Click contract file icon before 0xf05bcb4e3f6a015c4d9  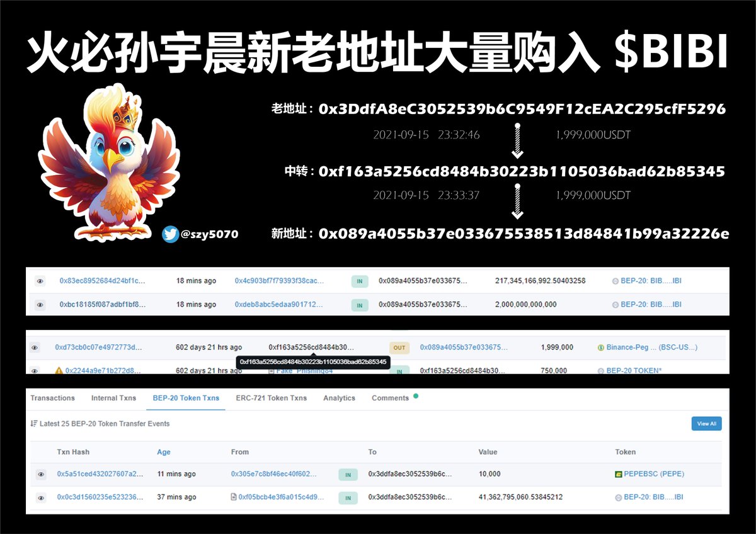[x=234, y=497]
